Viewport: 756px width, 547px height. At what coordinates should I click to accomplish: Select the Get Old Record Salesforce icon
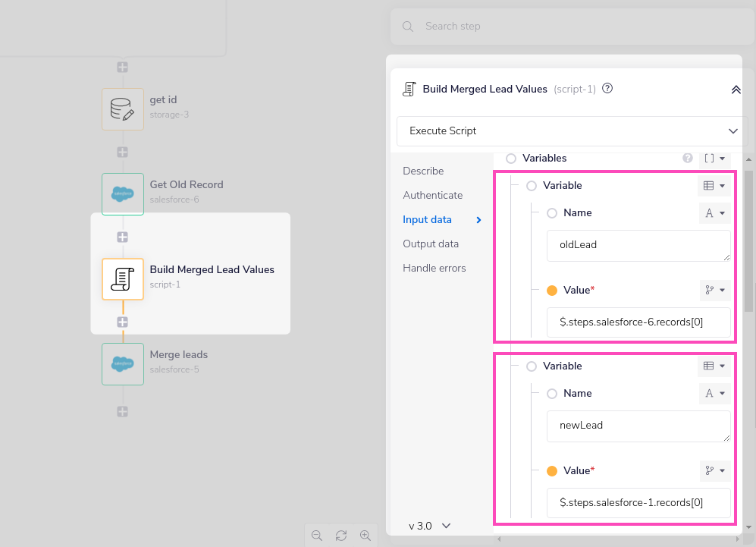122,194
